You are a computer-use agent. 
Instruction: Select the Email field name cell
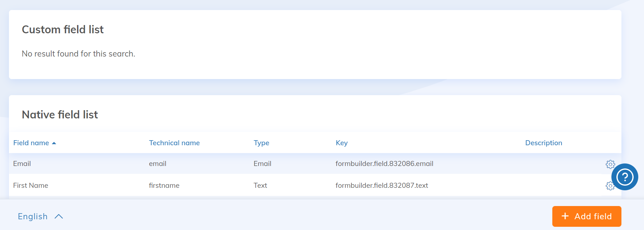coord(22,163)
